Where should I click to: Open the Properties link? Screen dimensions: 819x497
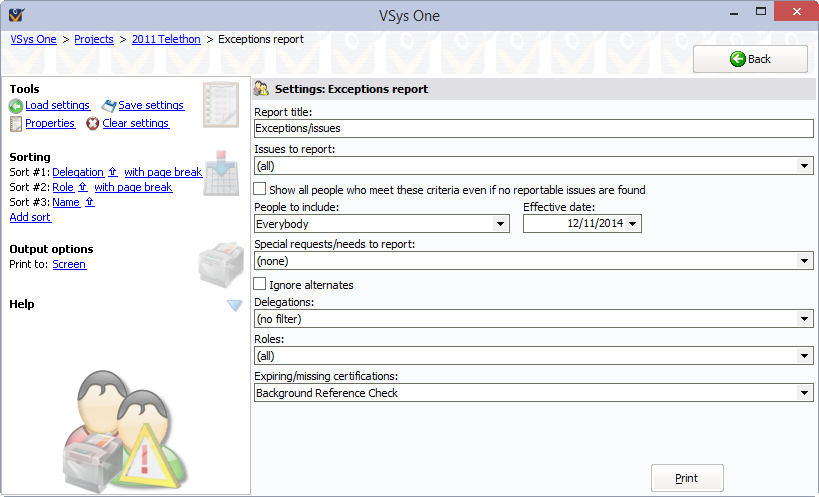coord(50,123)
